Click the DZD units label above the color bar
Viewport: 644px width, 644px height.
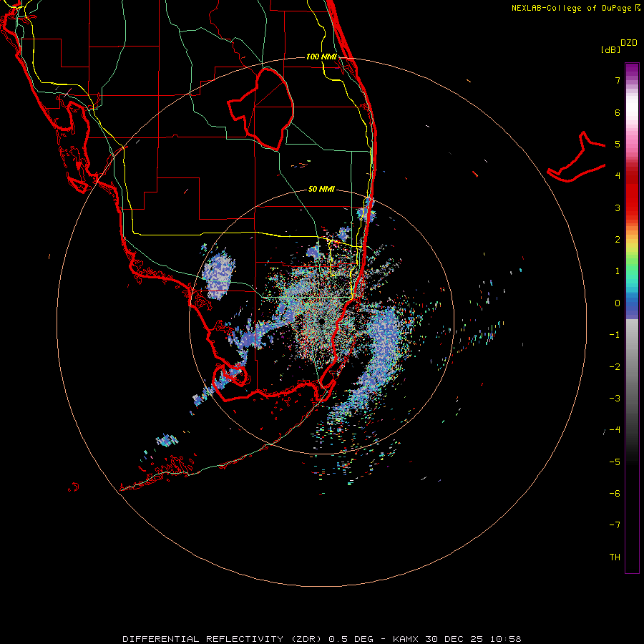[629, 43]
